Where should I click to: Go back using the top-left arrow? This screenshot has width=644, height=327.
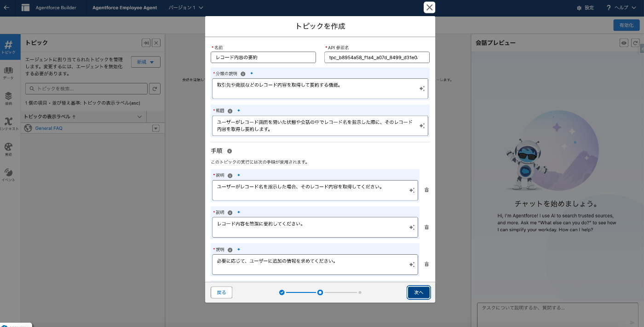6,7
